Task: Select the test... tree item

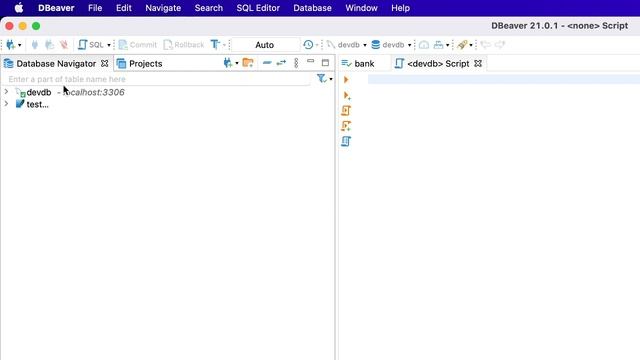Action: 32,104
